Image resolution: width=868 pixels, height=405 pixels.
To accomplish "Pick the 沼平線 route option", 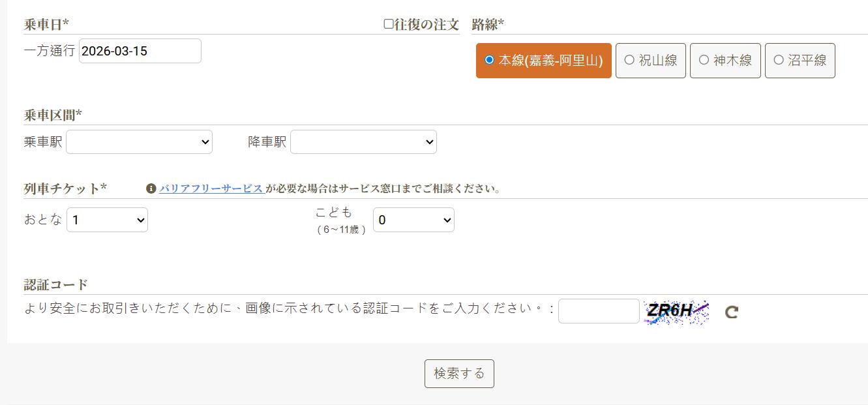I will pos(779,60).
